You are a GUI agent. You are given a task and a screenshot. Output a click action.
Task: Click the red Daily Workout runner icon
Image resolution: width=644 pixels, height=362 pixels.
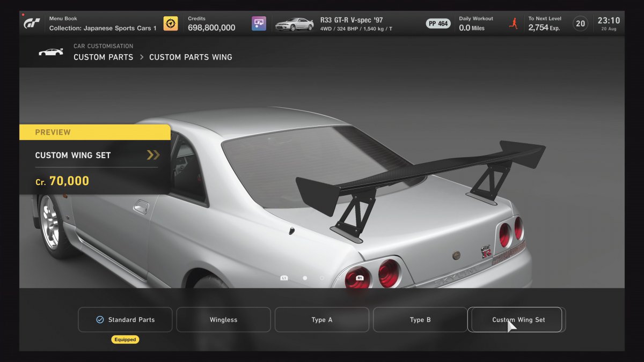(x=514, y=23)
